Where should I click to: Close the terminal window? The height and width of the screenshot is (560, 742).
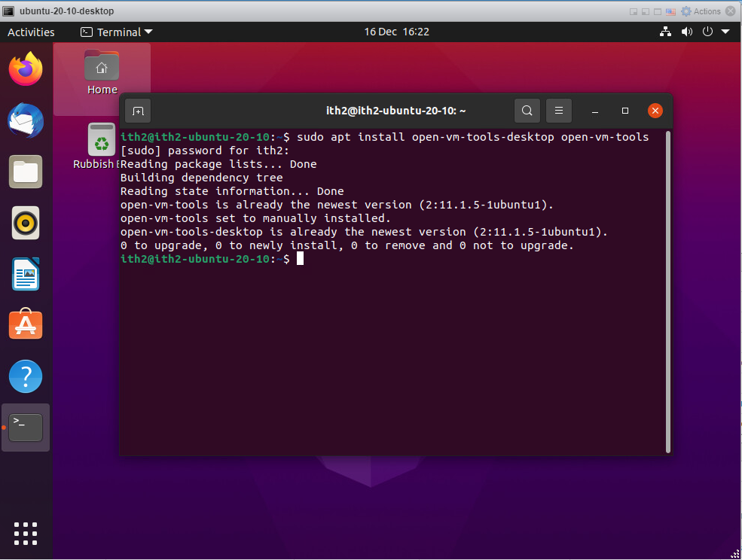coord(655,111)
